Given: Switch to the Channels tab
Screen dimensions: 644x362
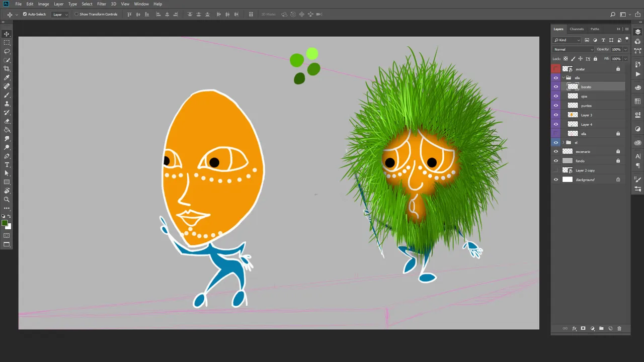Looking at the screenshot, I should (x=577, y=29).
